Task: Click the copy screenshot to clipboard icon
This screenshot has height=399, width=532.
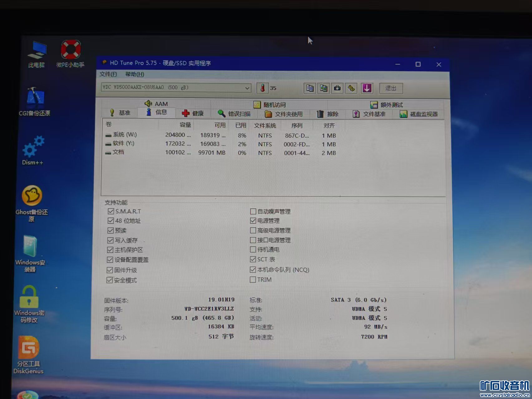Action: [x=323, y=88]
